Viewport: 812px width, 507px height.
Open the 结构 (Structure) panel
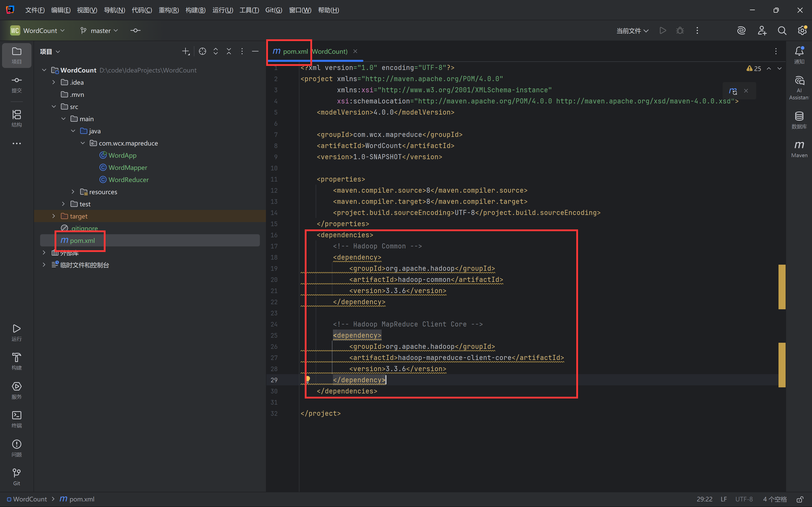16,118
